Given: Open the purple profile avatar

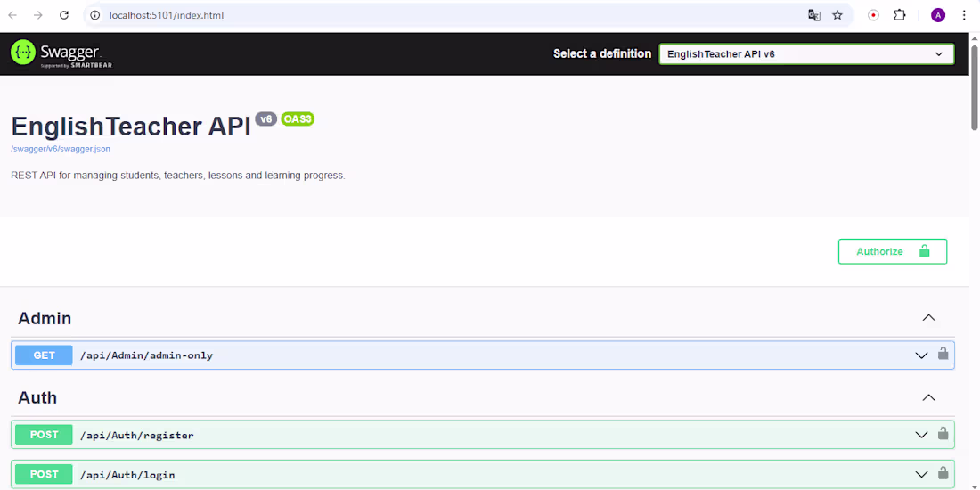Looking at the screenshot, I should pyautogui.click(x=938, y=16).
